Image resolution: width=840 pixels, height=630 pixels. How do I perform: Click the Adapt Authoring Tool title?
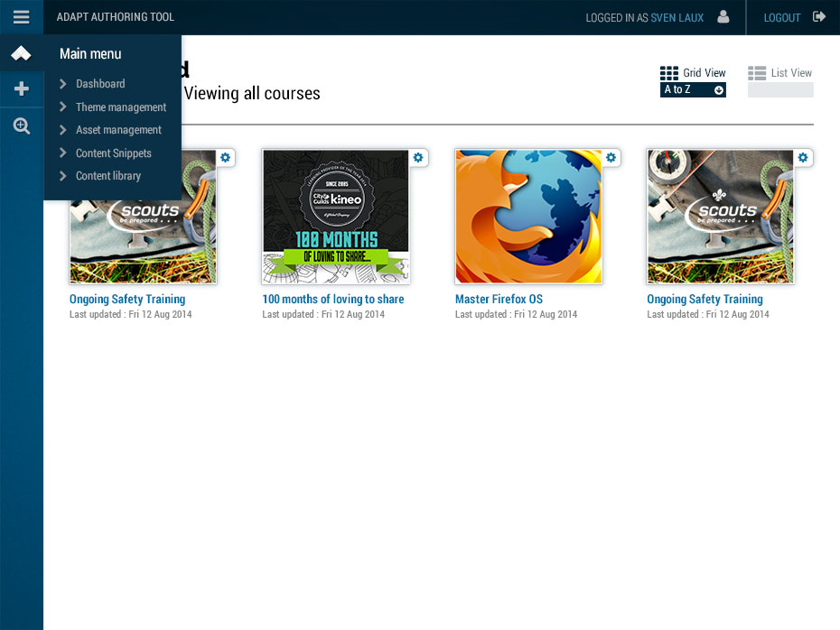click(x=116, y=17)
